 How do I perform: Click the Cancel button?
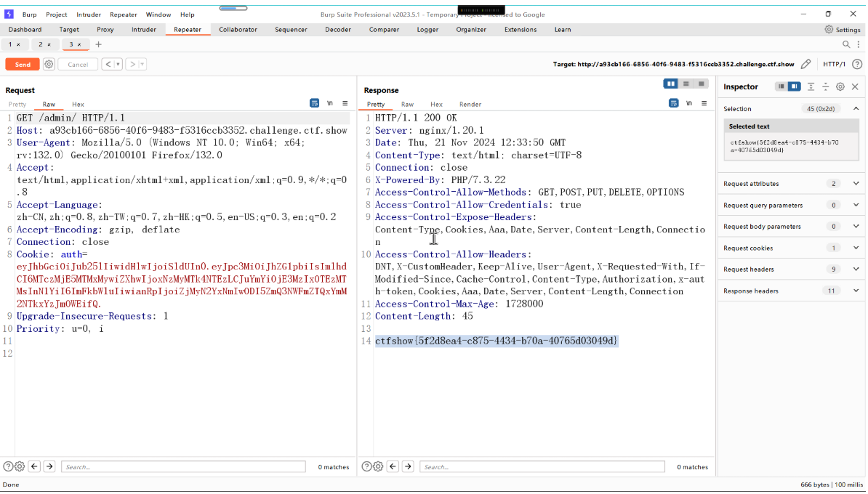point(78,64)
